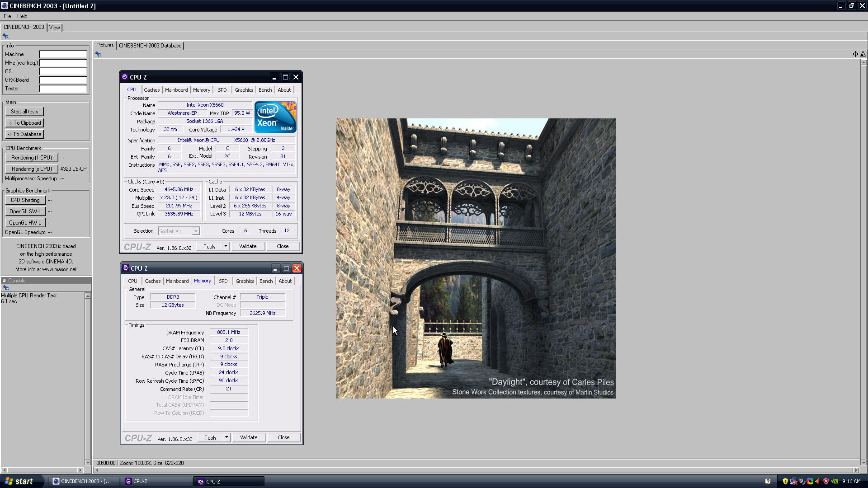Click the orange volume tray icon

[818, 481]
